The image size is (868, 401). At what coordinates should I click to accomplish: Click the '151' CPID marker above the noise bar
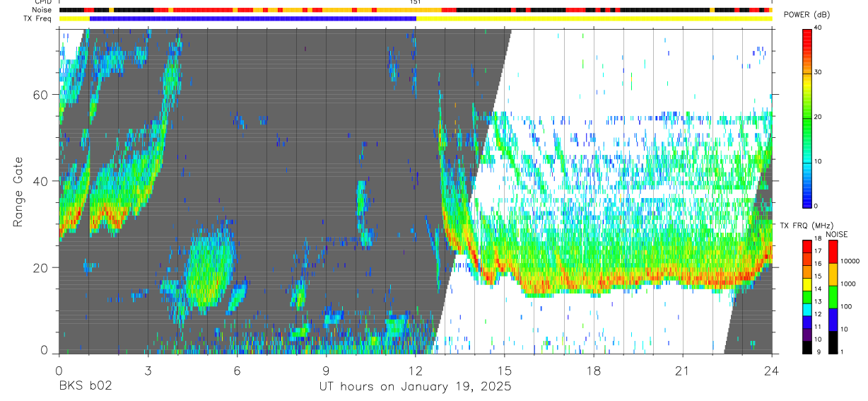tap(415, 2)
